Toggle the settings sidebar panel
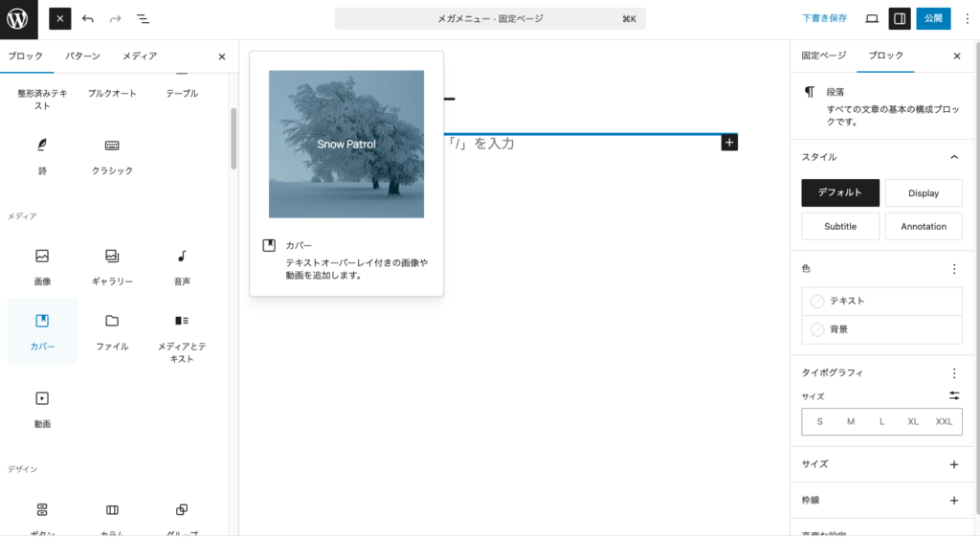Image resolution: width=980 pixels, height=538 pixels. pyautogui.click(x=900, y=19)
